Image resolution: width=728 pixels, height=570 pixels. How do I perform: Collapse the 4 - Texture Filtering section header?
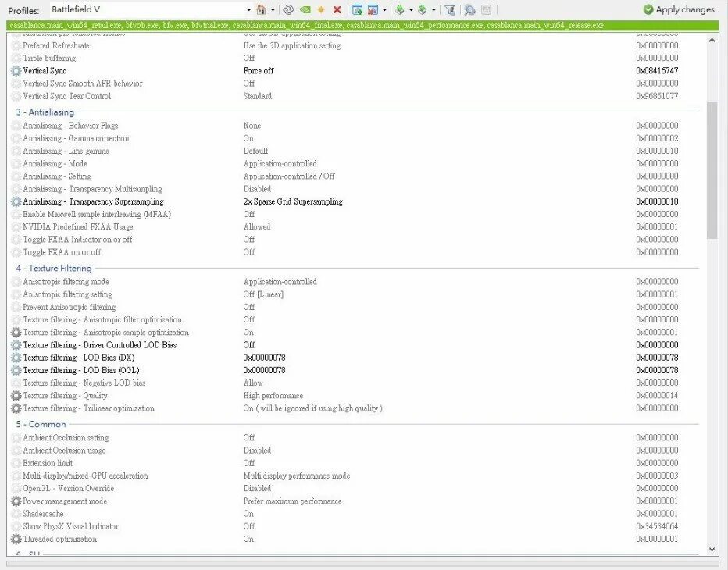pos(54,268)
